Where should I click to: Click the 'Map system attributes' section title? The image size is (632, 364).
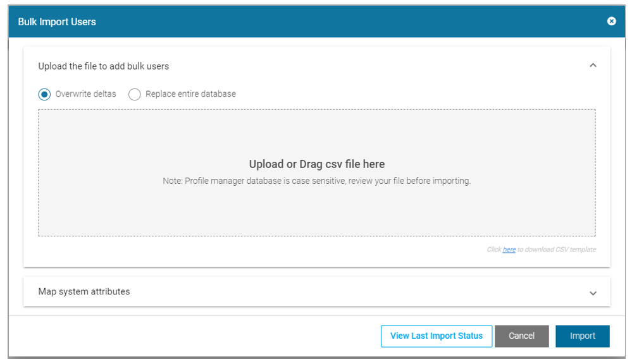pos(84,292)
